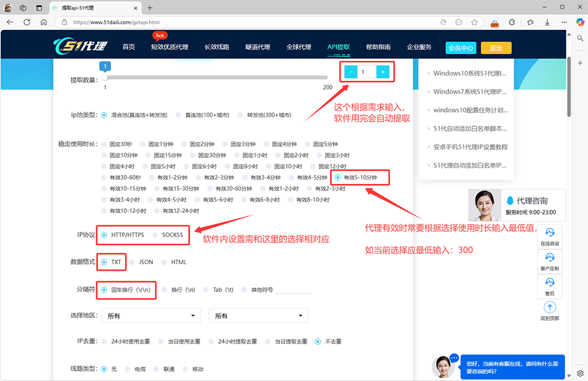This screenshot has height=381, width=588.
Task: Select TXT data format
Action: tap(104, 262)
